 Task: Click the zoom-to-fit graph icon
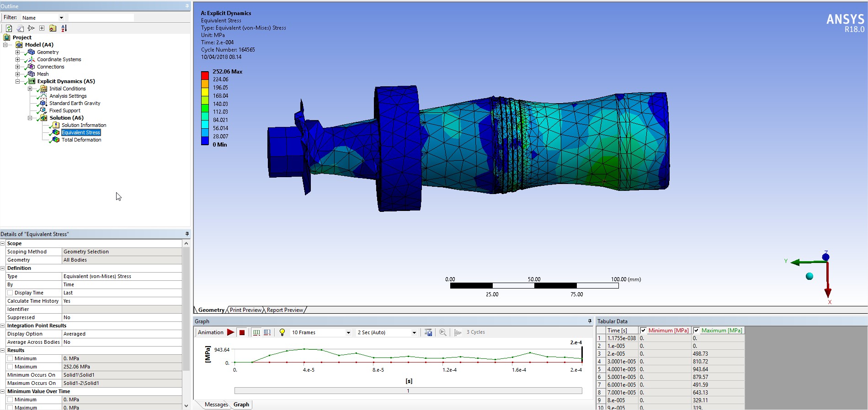[x=442, y=332]
